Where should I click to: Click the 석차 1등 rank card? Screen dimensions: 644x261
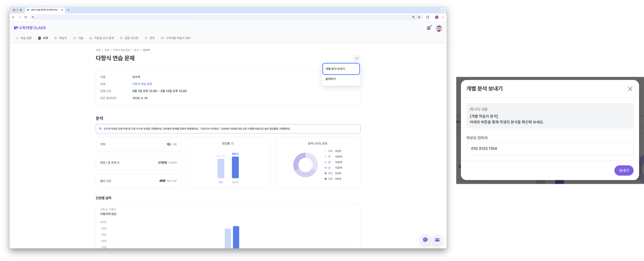138,144
